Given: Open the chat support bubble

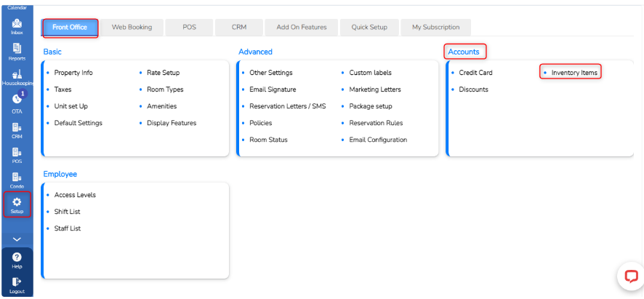Looking at the screenshot, I should [x=630, y=276].
